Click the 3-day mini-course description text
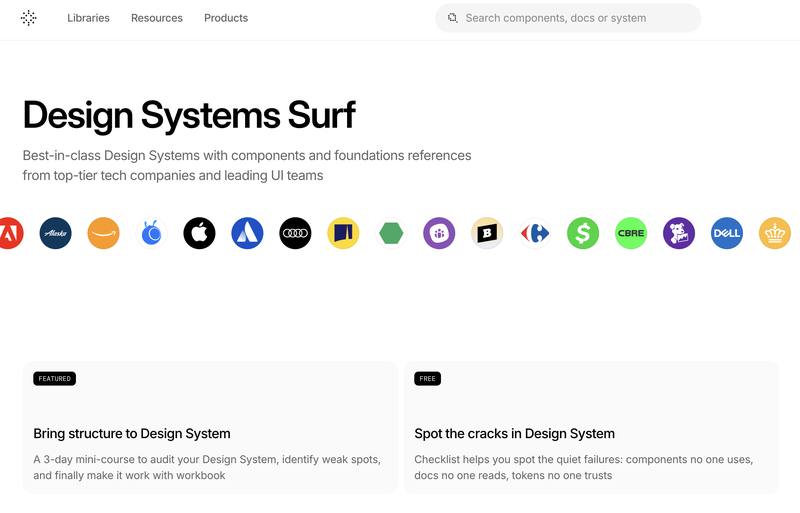Viewport: 800px width, 513px height. click(x=207, y=467)
